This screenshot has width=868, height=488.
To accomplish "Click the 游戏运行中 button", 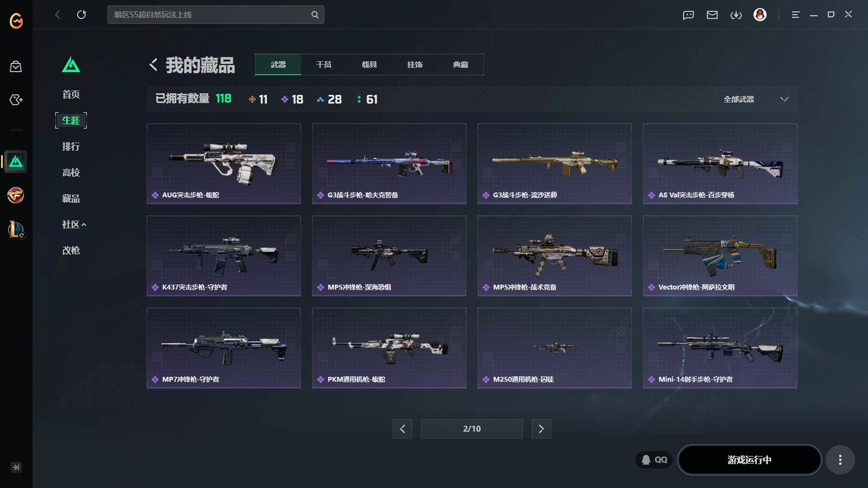I will 749,460.
